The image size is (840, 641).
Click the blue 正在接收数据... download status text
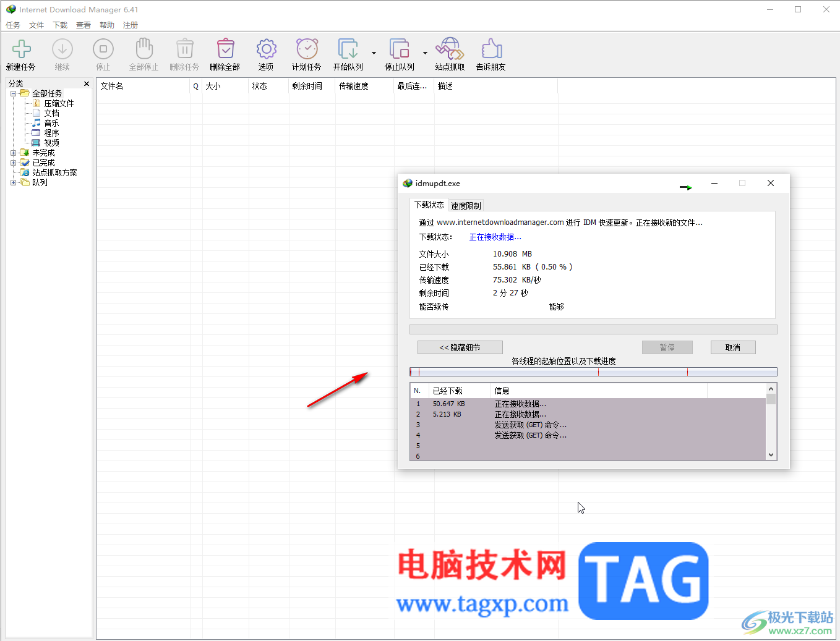click(x=495, y=237)
